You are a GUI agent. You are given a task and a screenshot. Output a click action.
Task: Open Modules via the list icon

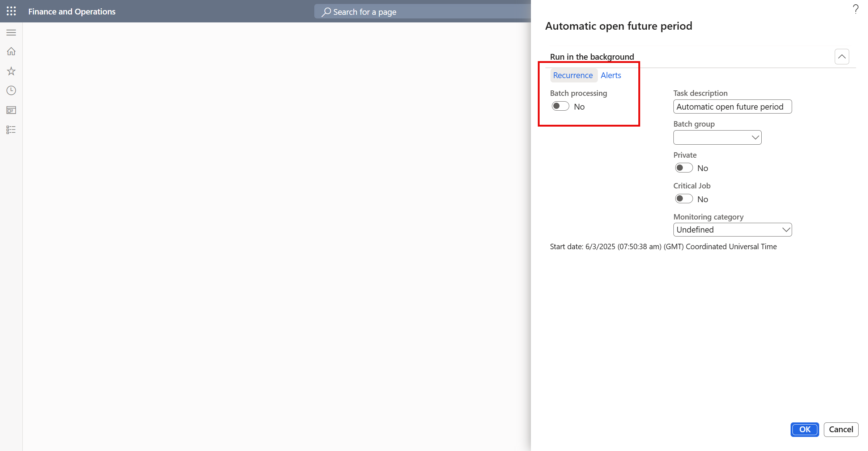11,129
